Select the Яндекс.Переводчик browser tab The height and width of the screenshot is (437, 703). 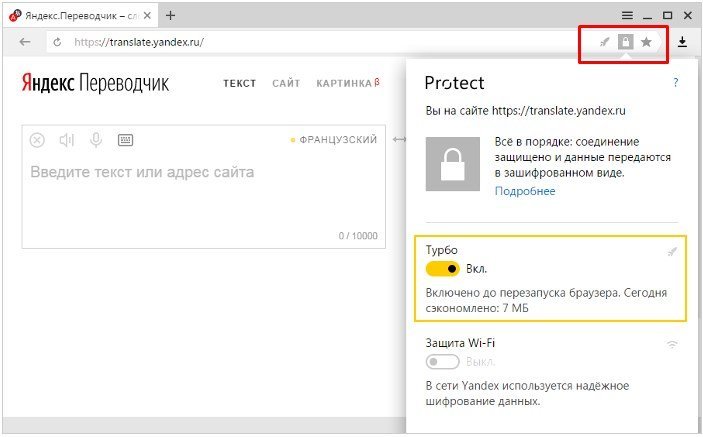click(x=81, y=16)
